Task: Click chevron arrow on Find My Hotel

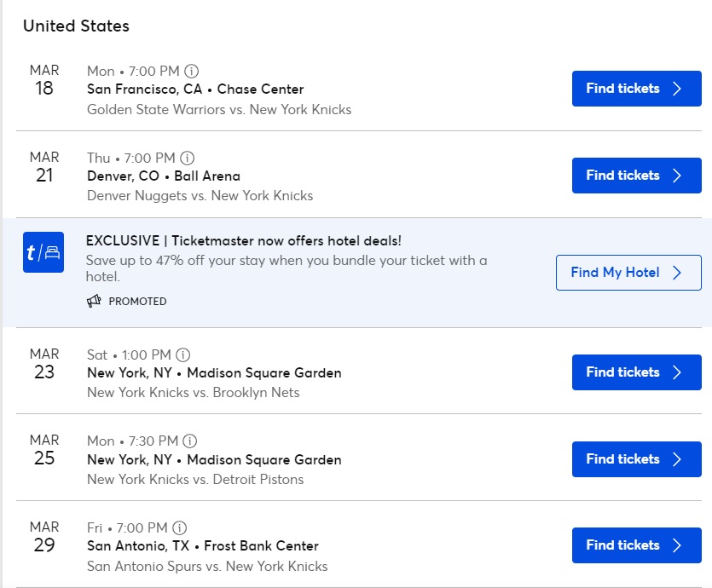Action: (x=677, y=273)
